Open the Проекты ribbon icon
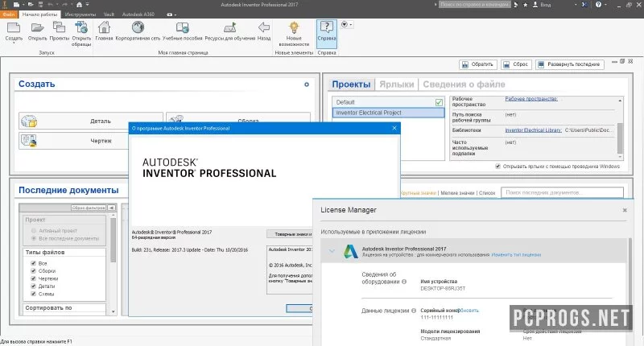Screen dimensions: 644x346 tap(59, 27)
